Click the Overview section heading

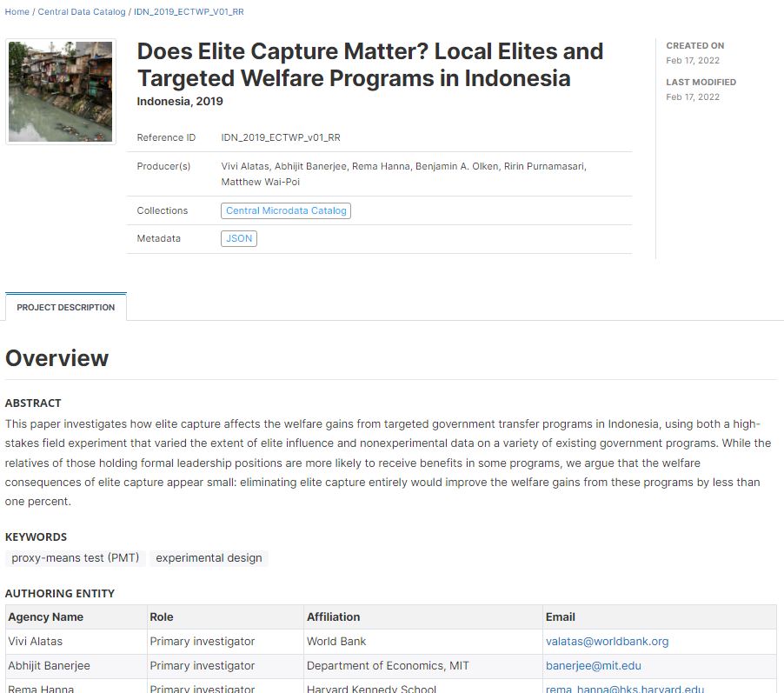pyautogui.click(x=57, y=358)
